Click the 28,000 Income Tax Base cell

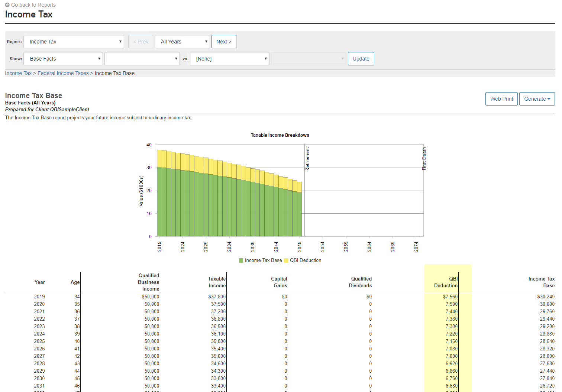tap(547, 356)
